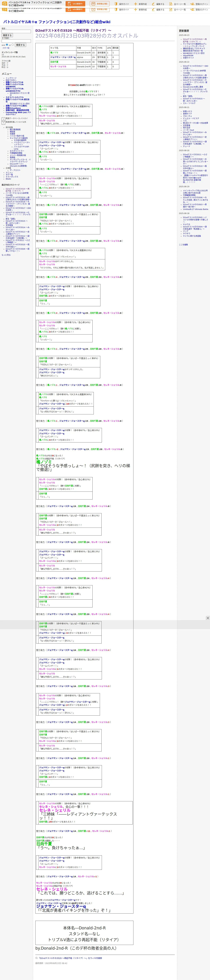Click the @wiki logo icon in the topmost header
The image size is (210, 980).
coord(5,4)
